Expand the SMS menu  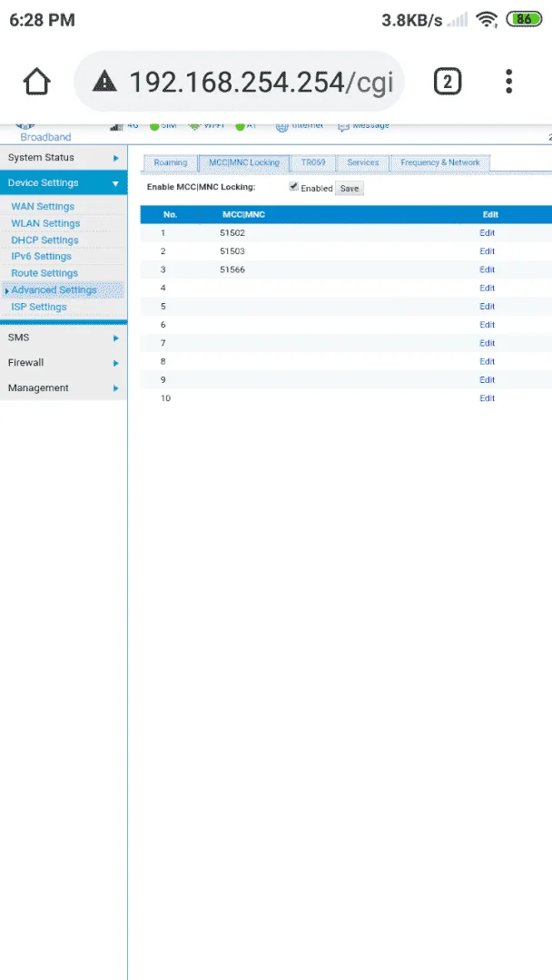coord(64,338)
